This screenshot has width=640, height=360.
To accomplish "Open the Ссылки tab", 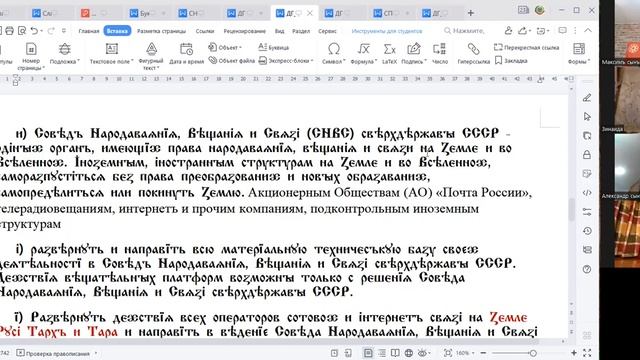I will 204,31.
